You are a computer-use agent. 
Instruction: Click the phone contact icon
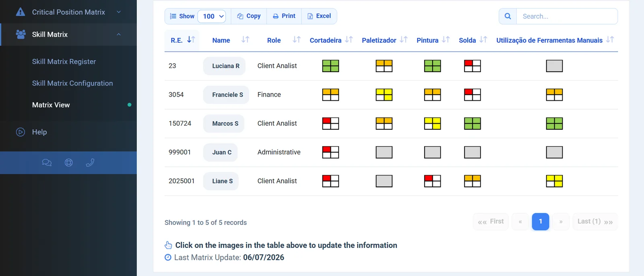coord(90,162)
